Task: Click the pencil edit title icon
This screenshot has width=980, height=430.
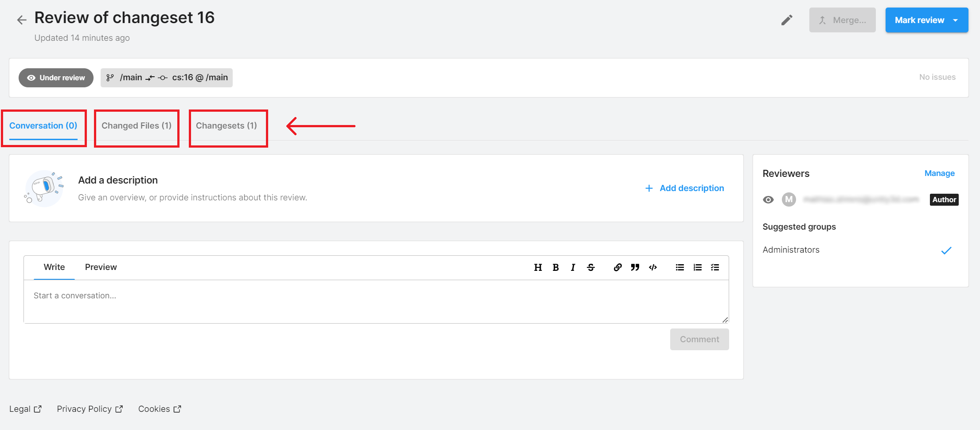Action: pos(786,20)
